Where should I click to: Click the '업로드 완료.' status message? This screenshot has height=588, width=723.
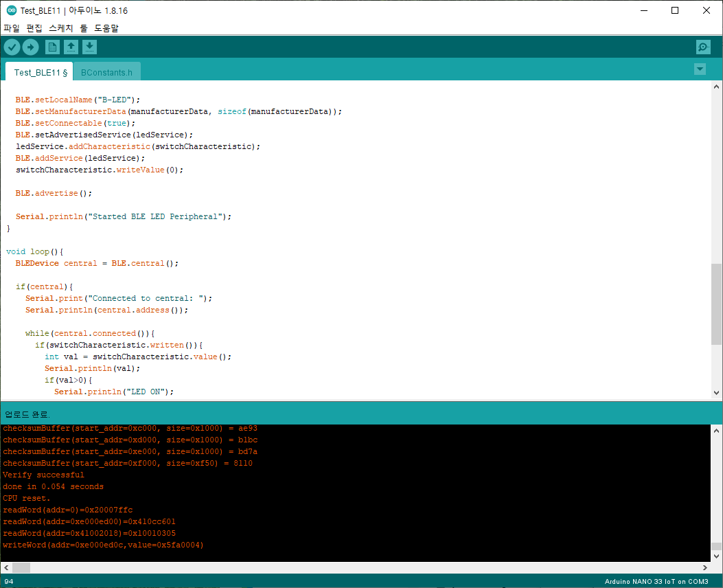coord(27,414)
